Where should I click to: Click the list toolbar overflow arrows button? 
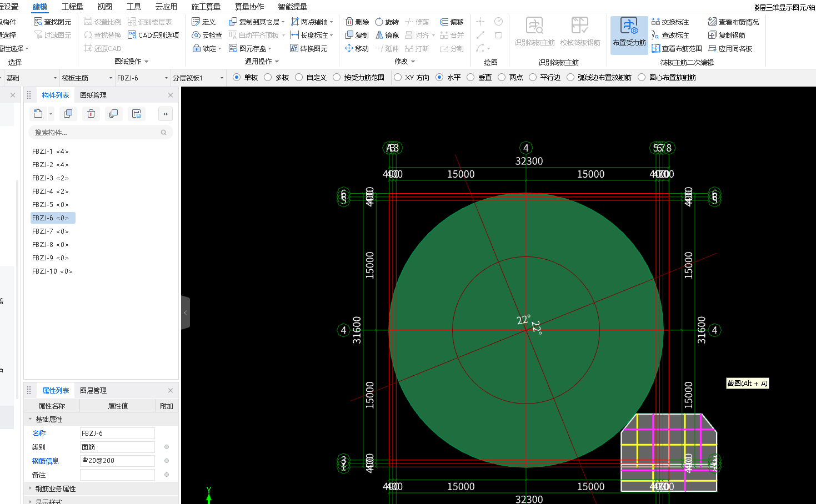point(166,114)
